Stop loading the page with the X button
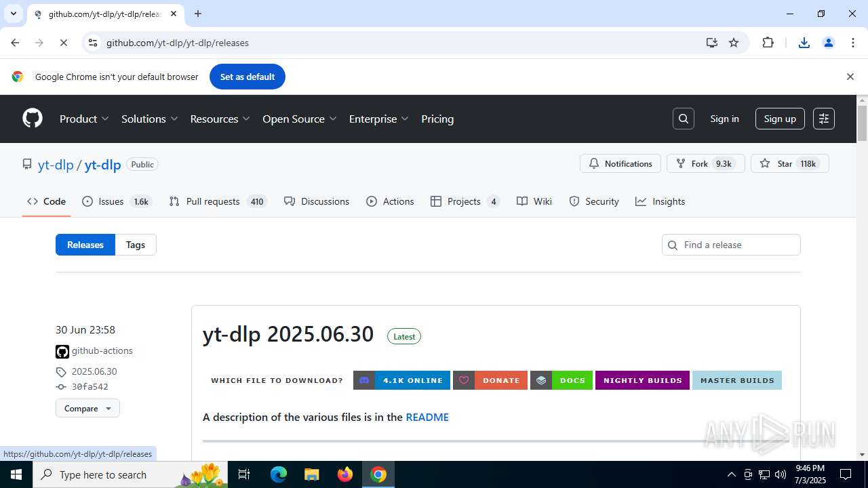The image size is (868, 488). point(63,43)
